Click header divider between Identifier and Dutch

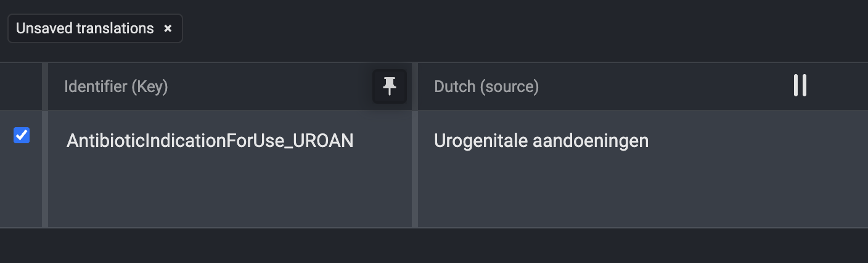pos(415,86)
